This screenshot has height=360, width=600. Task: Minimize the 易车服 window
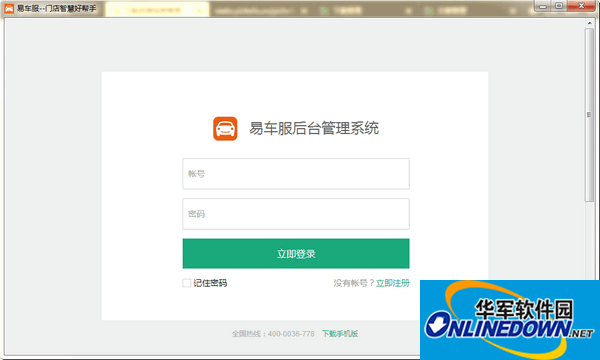pos(543,6)
